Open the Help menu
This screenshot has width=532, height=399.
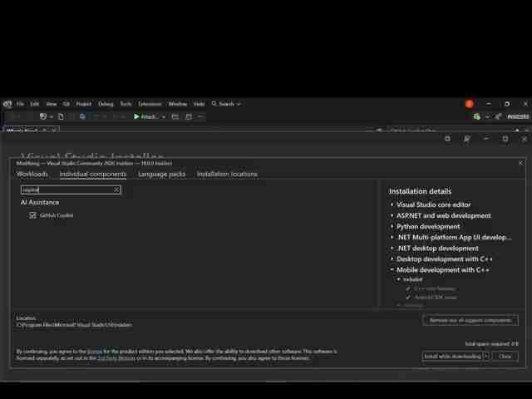[199, 104]
